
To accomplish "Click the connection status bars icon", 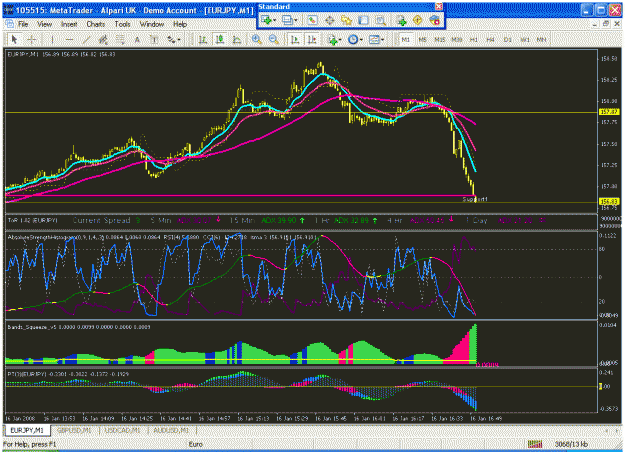I will tap(535, 444).
